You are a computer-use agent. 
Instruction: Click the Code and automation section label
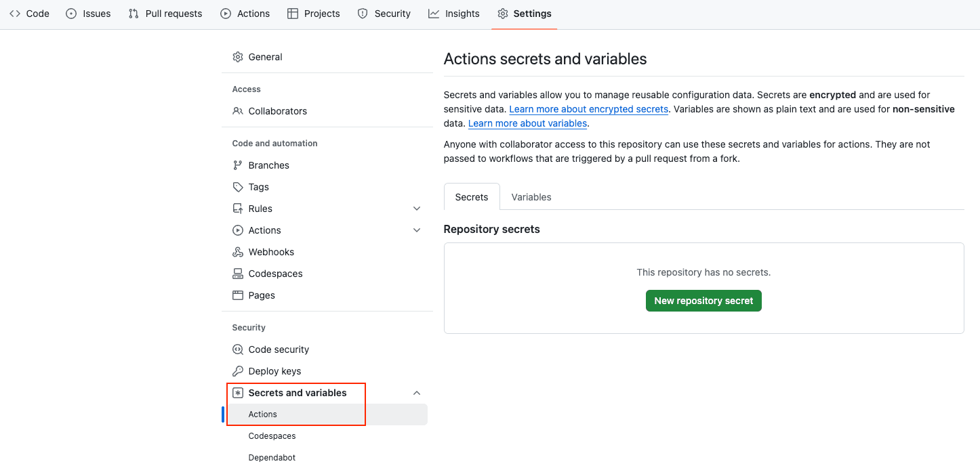tap(274, 144)
